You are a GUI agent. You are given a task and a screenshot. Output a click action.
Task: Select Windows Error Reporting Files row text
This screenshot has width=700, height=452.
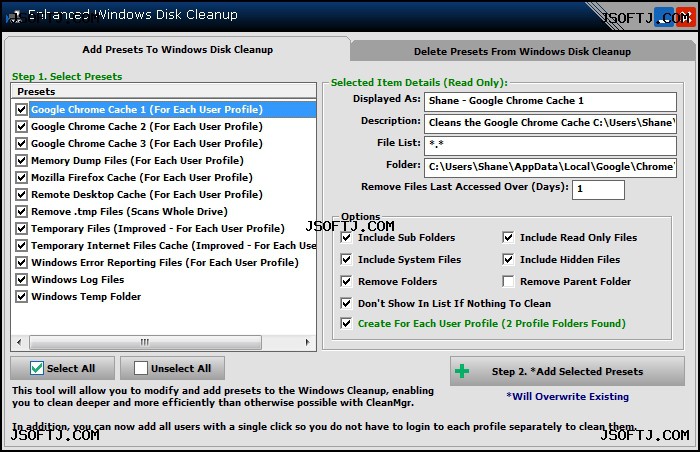click(165, 262)
